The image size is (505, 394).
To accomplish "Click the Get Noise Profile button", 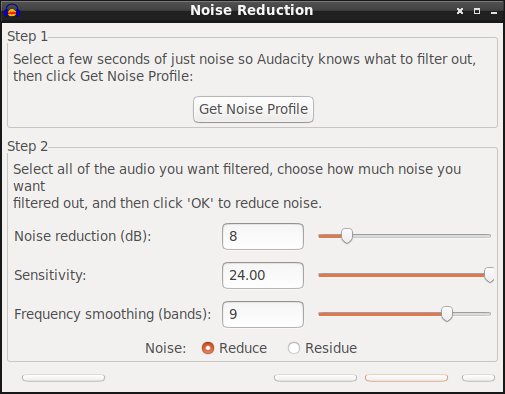I will [253, 109].
